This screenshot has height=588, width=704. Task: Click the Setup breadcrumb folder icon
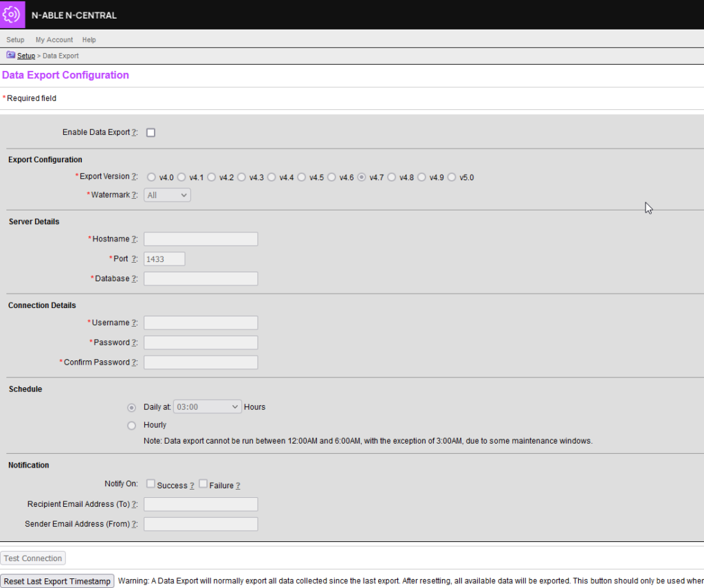[11, 55]
